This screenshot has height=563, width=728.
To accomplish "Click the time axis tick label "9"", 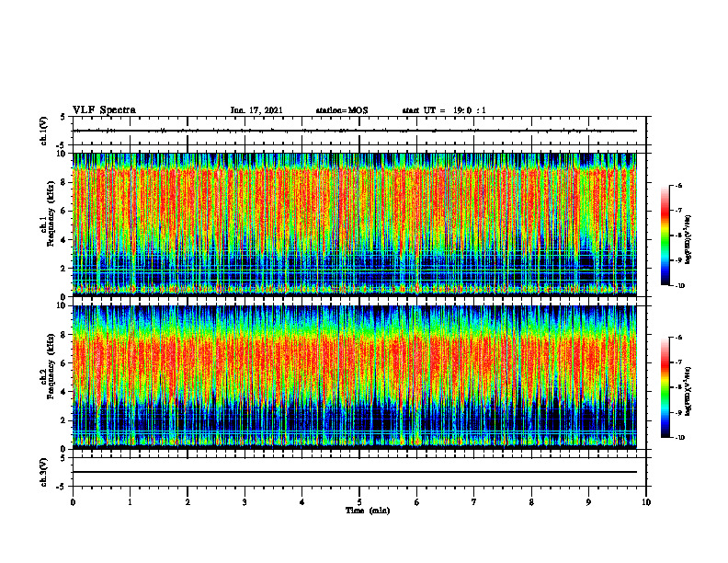I will 588,502.
